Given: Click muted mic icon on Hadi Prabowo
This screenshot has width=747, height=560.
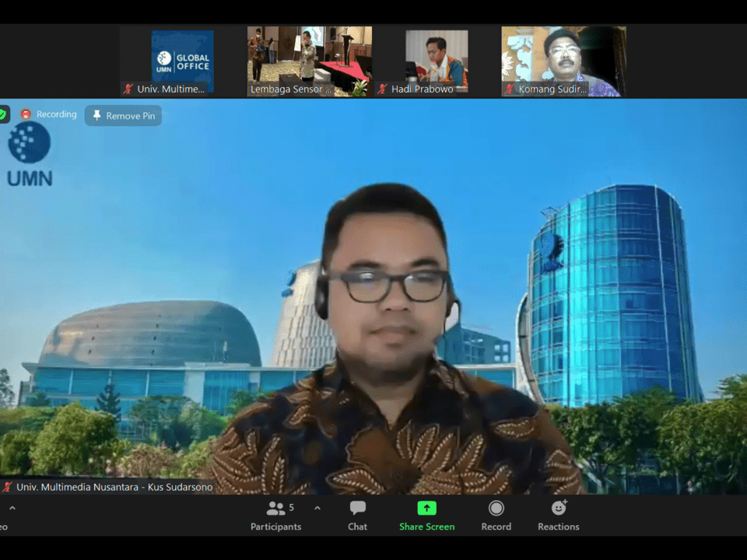Looking at the screenshot, I should [382, 89].
